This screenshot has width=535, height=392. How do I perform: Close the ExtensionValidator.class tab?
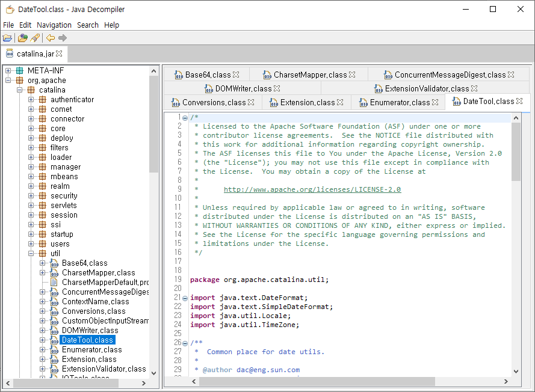[474, 88]
